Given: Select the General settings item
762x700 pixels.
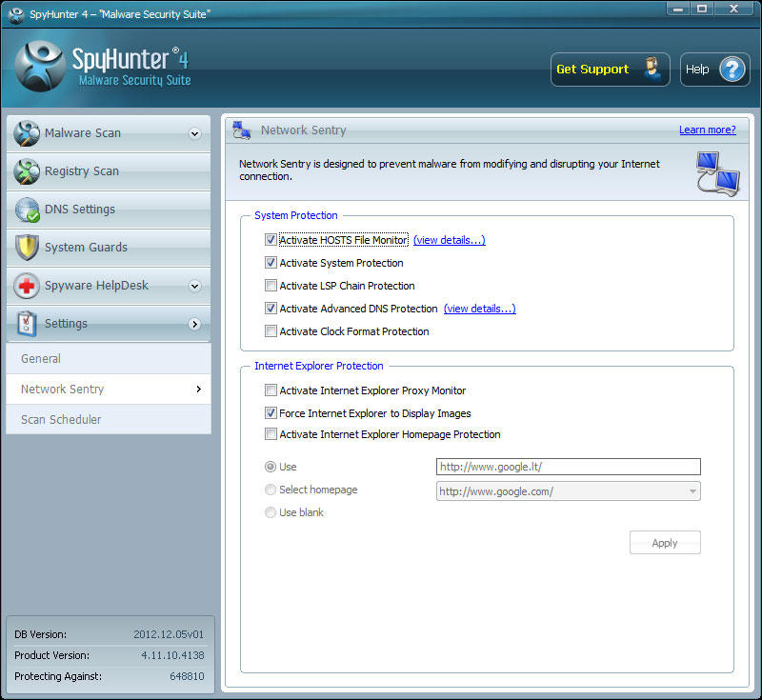Looking at the screenshot, I should (x=109, y=358).
